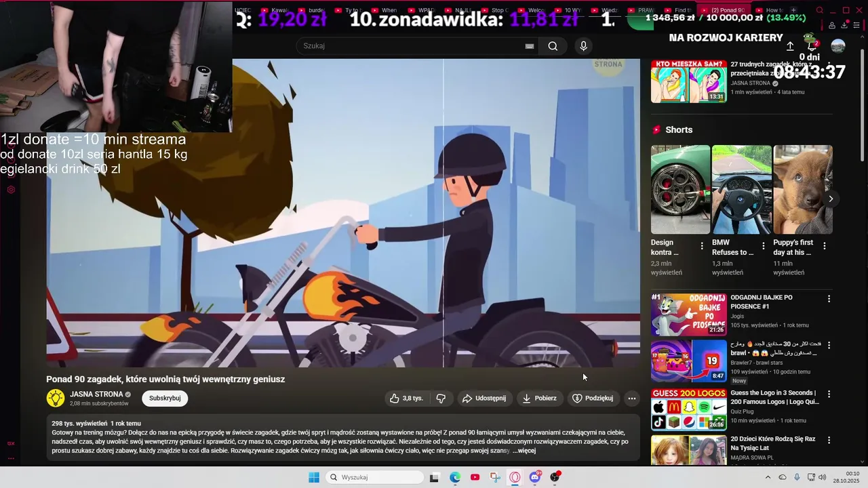Open JASNA STRONA channel avatar
The width and height of the screenshot is (868, 488).
pyautogui.click(x=56, y=398)
